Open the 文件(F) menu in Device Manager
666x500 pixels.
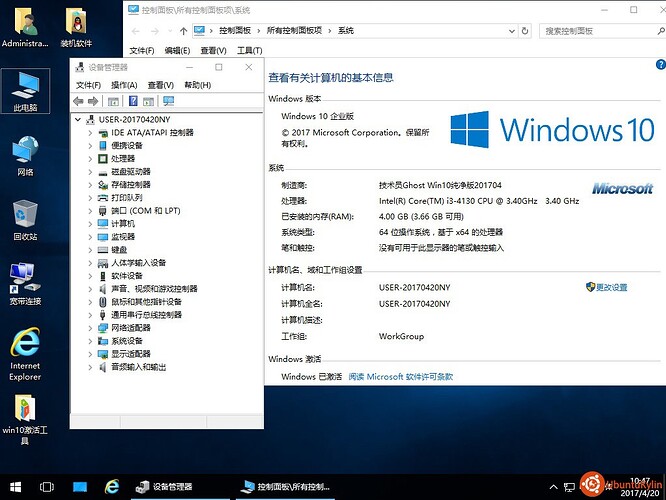(88, 85)
